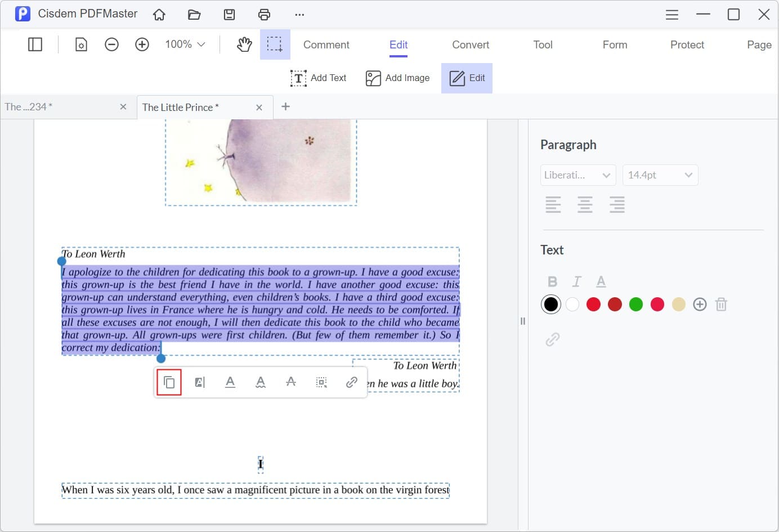The height and width of the screenshot is (532, 779).
Task: Select the dark red color swatch
Action: pyautogui.click(x=615, y=305)
